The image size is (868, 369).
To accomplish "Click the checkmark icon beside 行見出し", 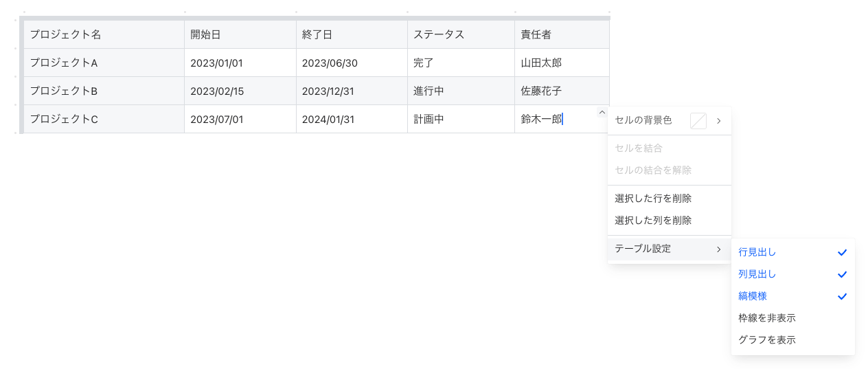I will click(x=842, y=252).
